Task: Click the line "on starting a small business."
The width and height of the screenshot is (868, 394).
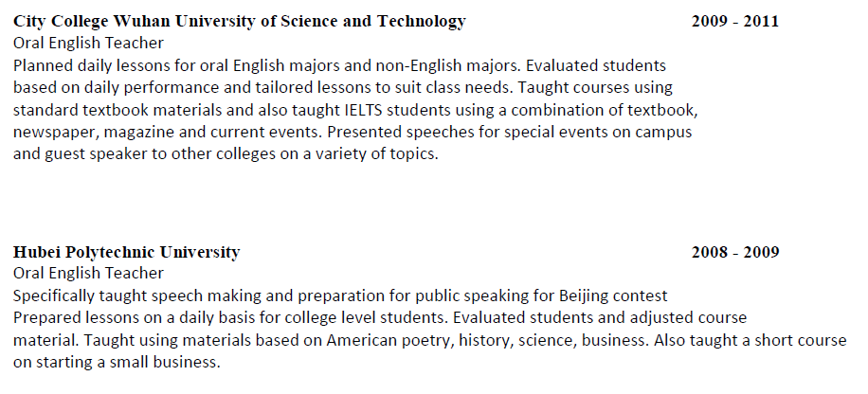Action: pos(117,361)
